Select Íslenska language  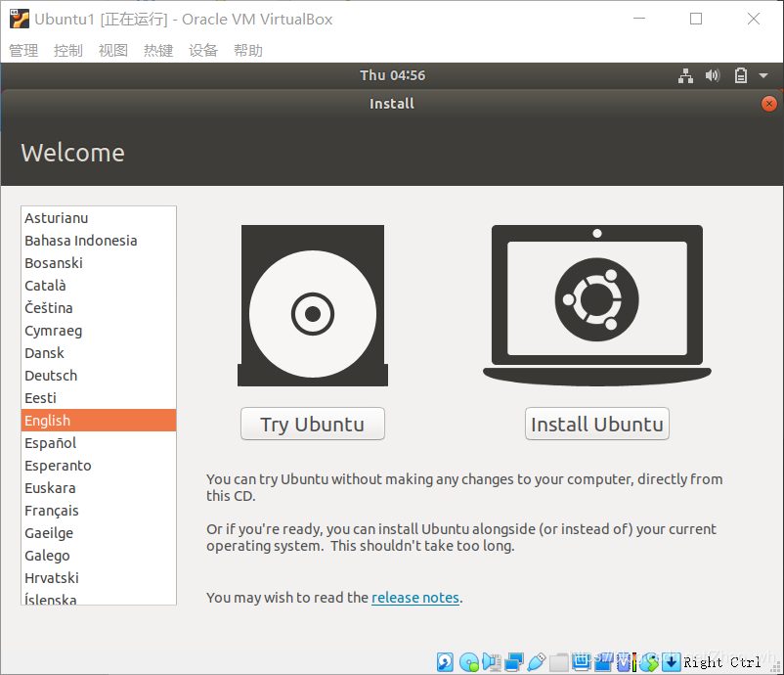[99, 598]
